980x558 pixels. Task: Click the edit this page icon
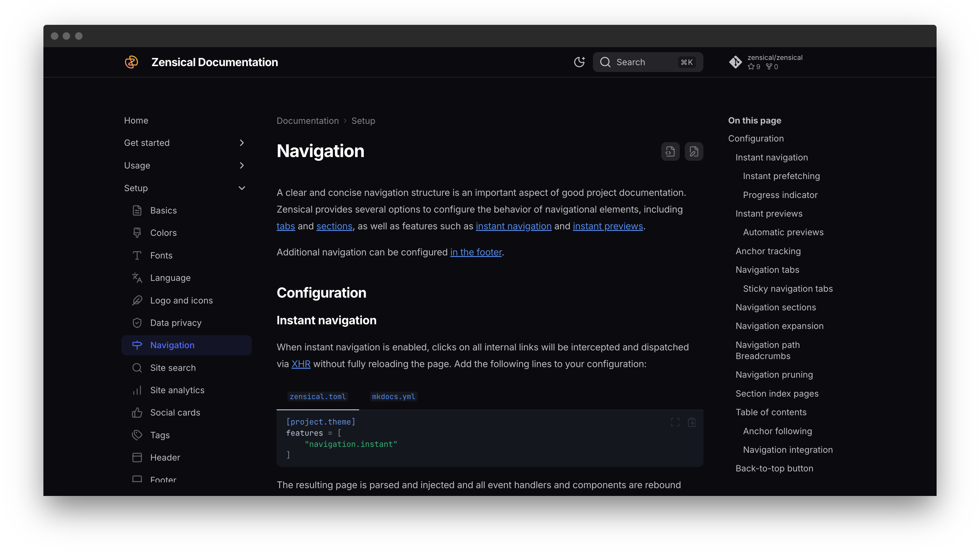tap(693, 152)
